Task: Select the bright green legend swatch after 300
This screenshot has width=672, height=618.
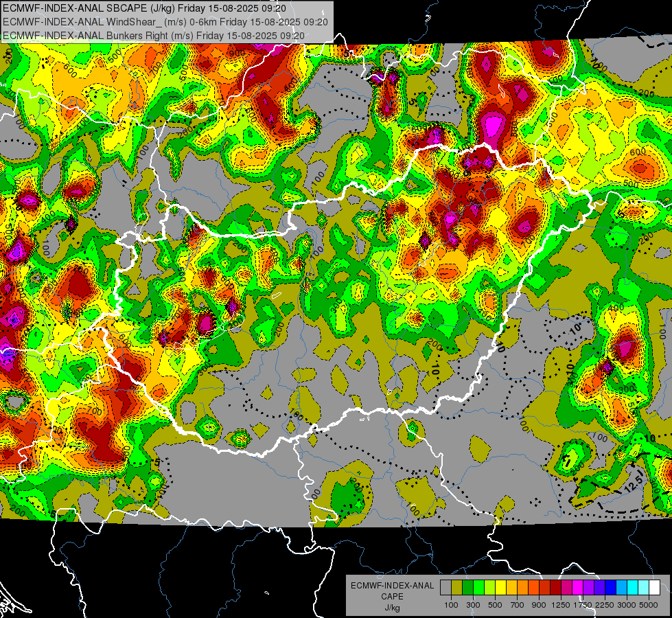Action: click(478, 587)
